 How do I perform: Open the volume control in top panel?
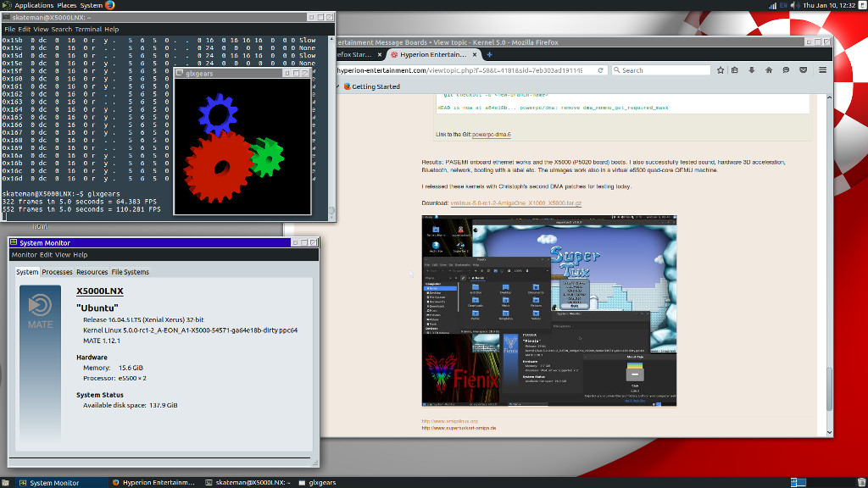(x=795, y=6)
